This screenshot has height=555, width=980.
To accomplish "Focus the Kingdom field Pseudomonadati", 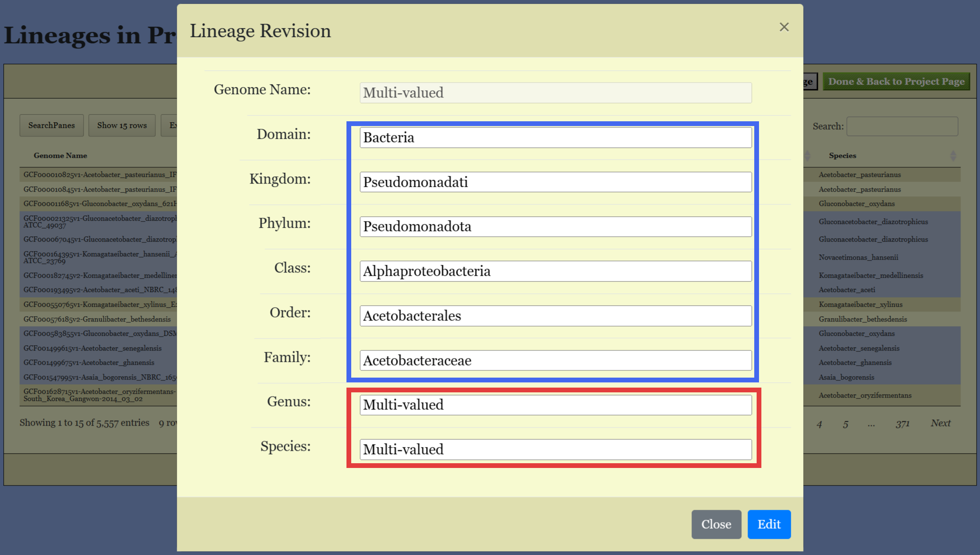I will (555, 182).
